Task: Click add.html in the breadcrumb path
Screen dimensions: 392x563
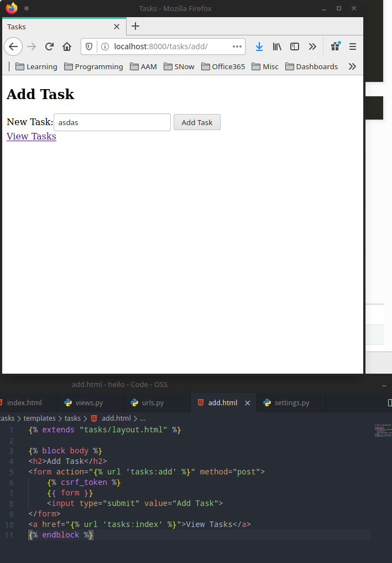Action: pyautogui.click(x=116, y=419)
